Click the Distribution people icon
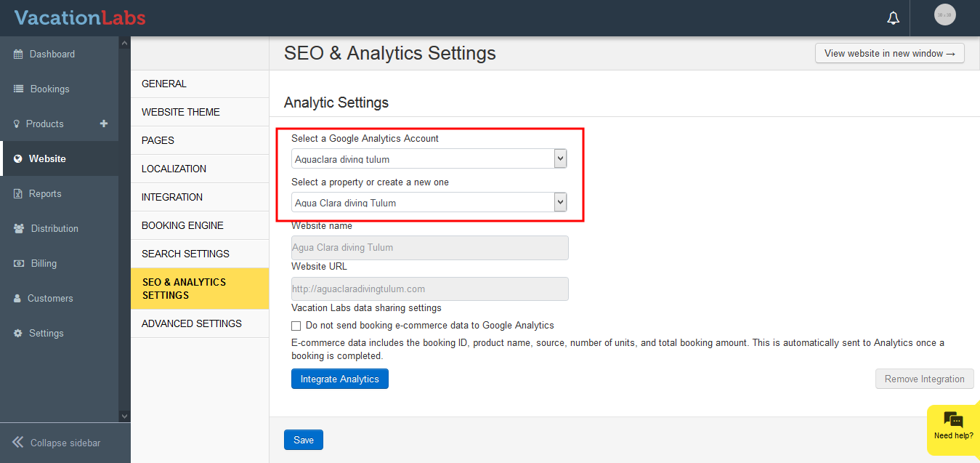The image size is (980, 463). (x=18, y=229)
